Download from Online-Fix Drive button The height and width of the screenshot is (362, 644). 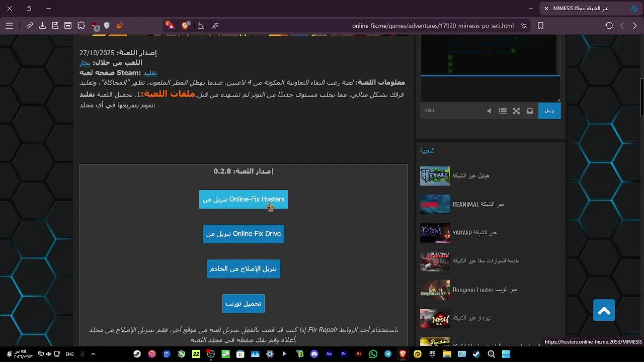(244, 234)
